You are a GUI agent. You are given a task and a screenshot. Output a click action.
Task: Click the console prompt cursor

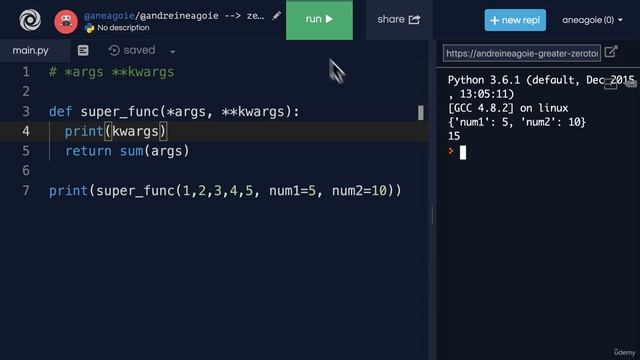point(462,153)
